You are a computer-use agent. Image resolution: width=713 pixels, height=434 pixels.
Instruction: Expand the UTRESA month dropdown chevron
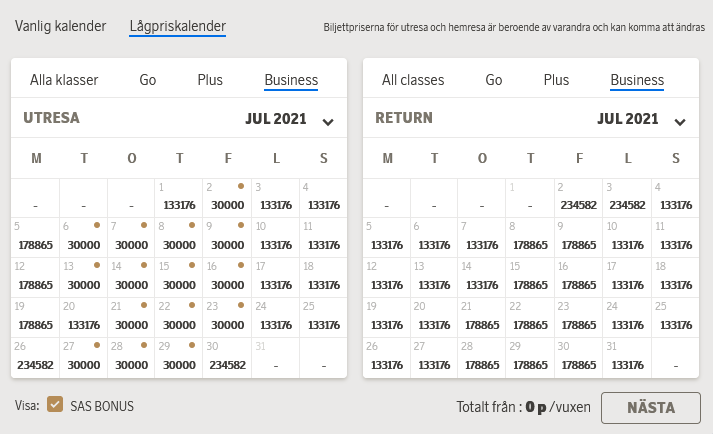click(328, 122)
